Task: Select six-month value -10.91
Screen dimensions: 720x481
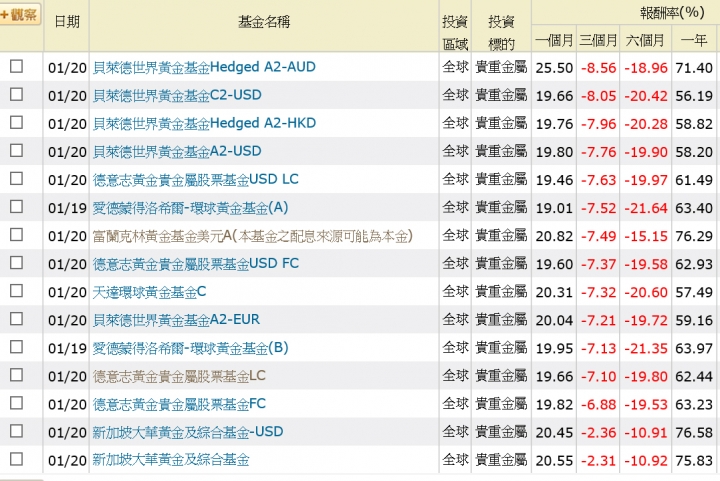Action: tap(646, 433)
